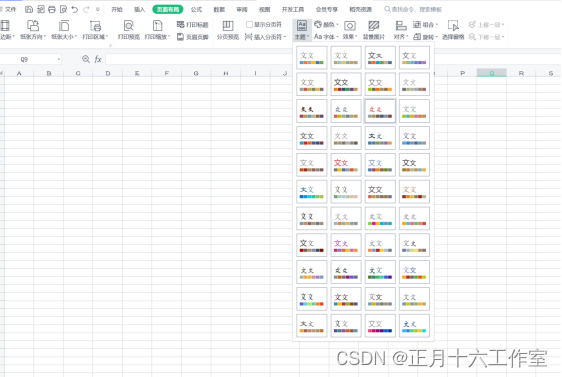Switch to the 开发工具 tab
562x377 pixels.
tap(293, 9)
